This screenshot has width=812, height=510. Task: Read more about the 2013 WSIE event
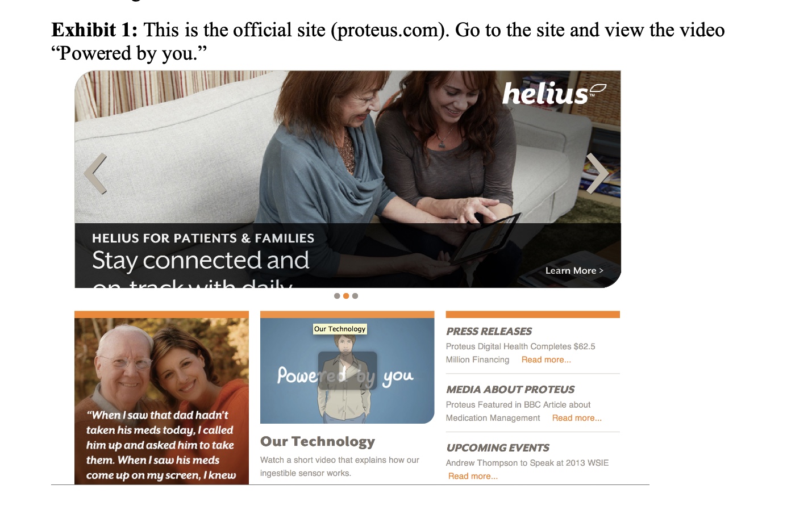click(x=473, y=476)
